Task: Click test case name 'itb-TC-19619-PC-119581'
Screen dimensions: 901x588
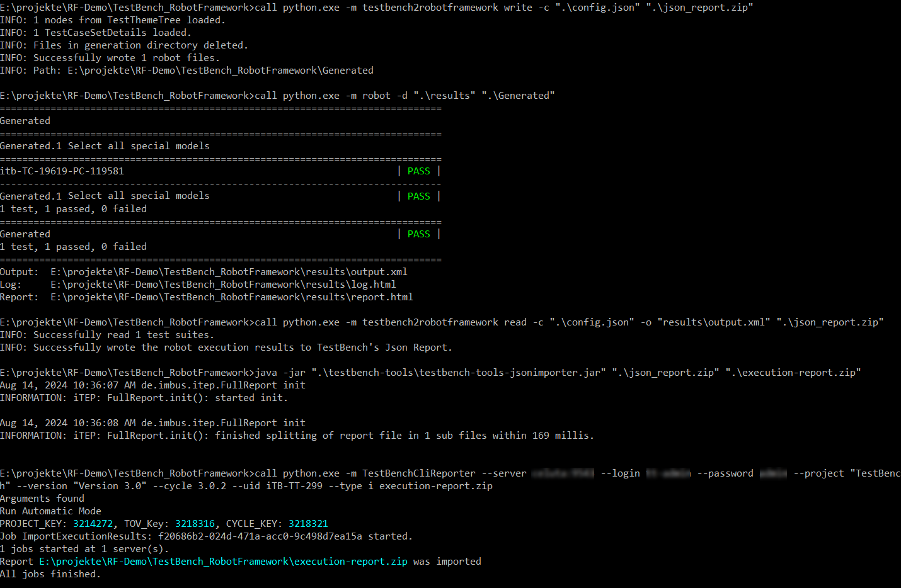Action: 62,171
